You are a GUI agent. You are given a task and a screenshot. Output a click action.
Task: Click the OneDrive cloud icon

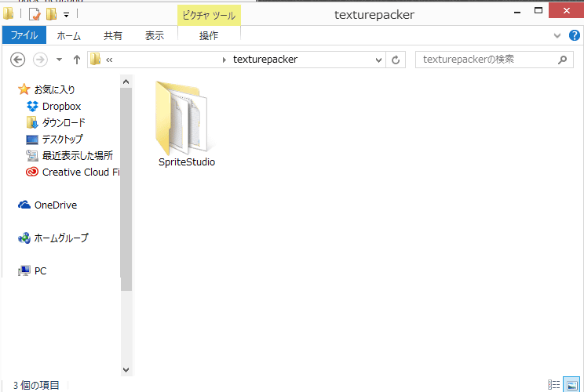[24, 205]
